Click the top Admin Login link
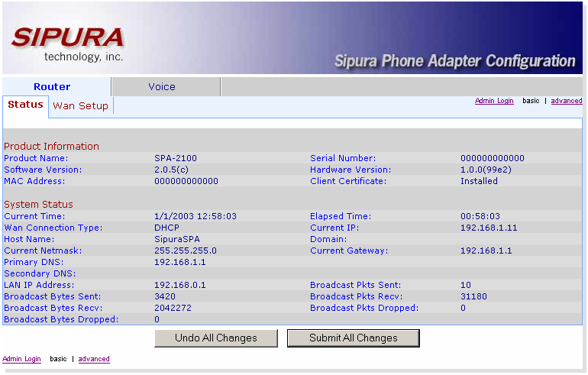The width and height of the screenshot is (588, 375). 494,101
